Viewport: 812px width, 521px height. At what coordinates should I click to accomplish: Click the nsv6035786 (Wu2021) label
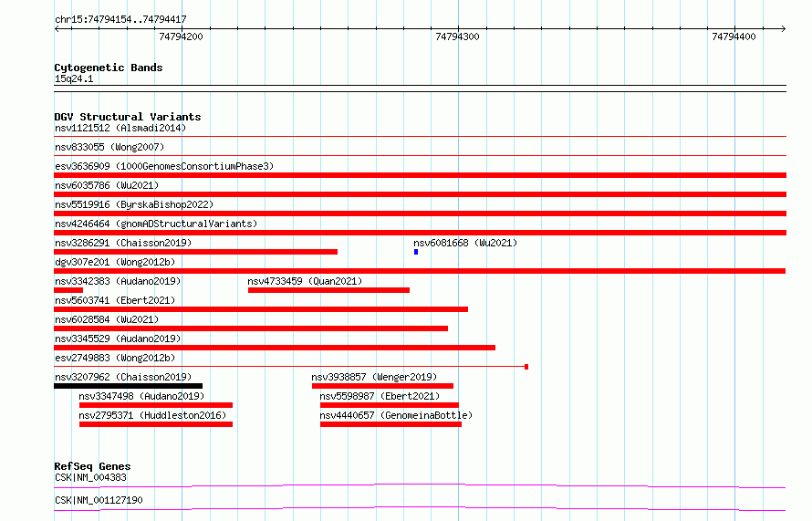(x=107, y=185)
